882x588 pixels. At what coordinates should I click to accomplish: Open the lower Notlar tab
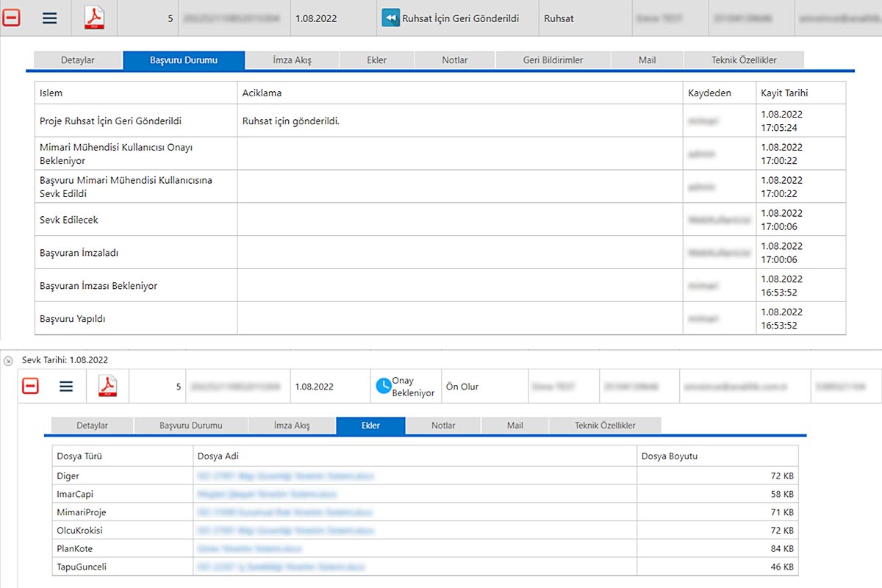pyautogui.click(x=443, y=426)
